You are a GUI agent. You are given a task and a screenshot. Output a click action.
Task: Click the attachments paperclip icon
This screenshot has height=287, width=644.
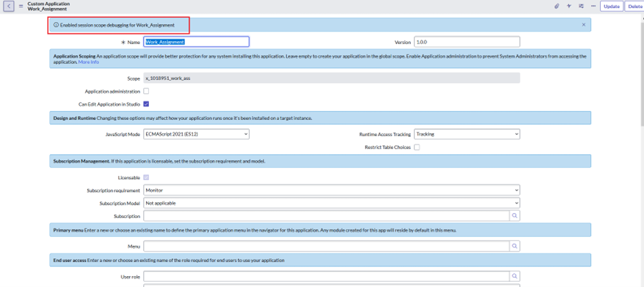click(x=556, y=6)
